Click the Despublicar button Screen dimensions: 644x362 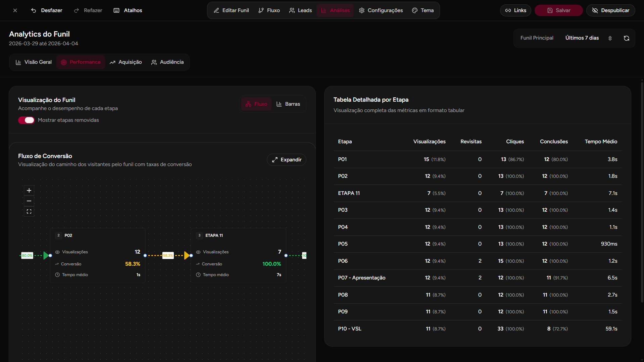pyautogui.click(x=610, y=10)
